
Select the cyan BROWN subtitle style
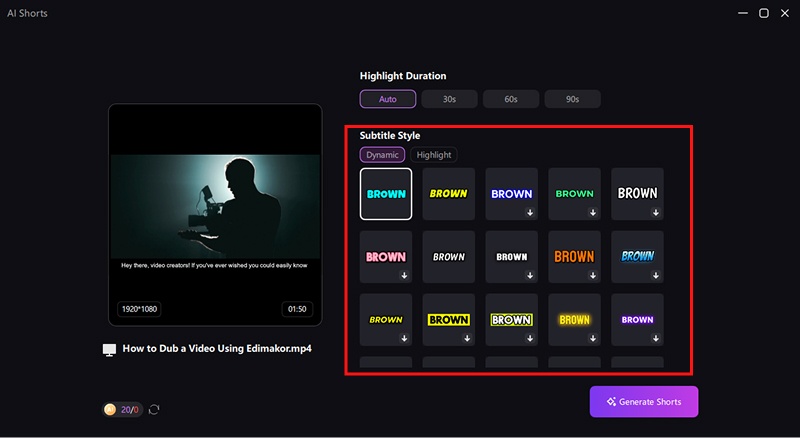click(x=386, y=193)
